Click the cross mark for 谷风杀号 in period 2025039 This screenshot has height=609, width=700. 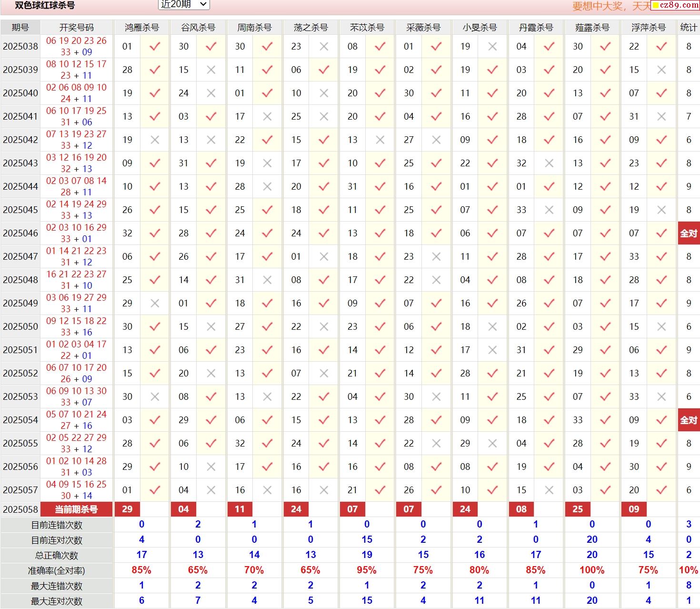(211, 70)
